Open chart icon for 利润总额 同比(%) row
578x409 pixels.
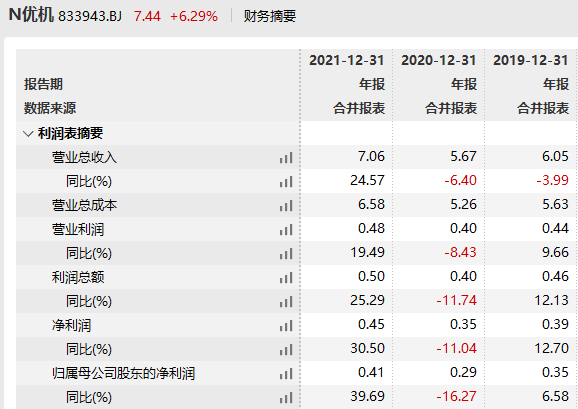click(286, 302)
